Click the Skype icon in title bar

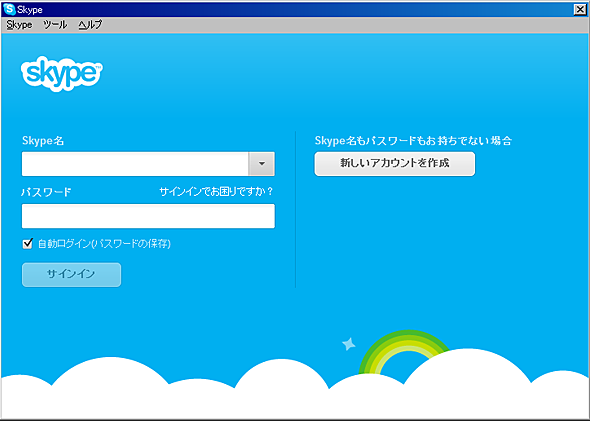(9, 9)
